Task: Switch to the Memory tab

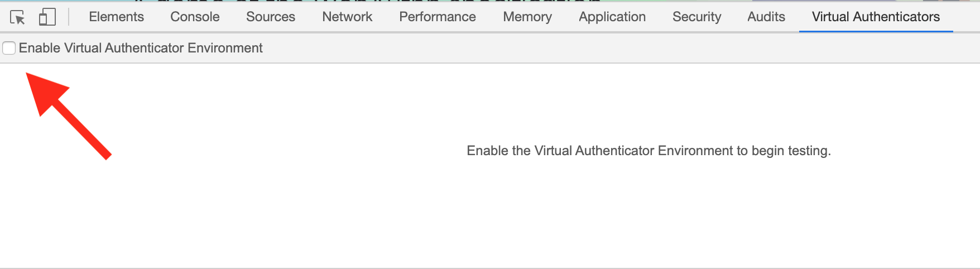Action: (x=527, y=17)
